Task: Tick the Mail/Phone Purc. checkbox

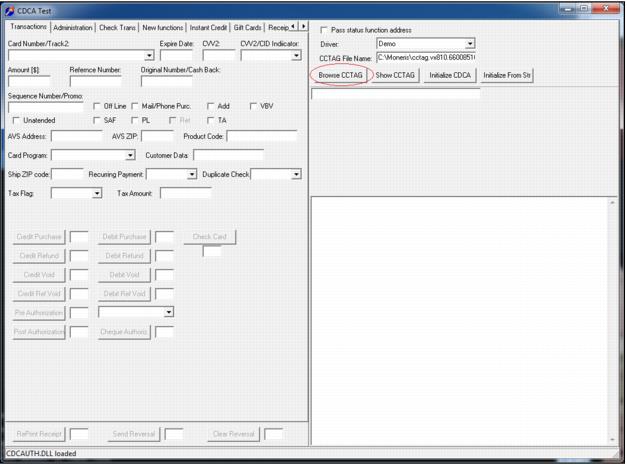Action: 135,106
